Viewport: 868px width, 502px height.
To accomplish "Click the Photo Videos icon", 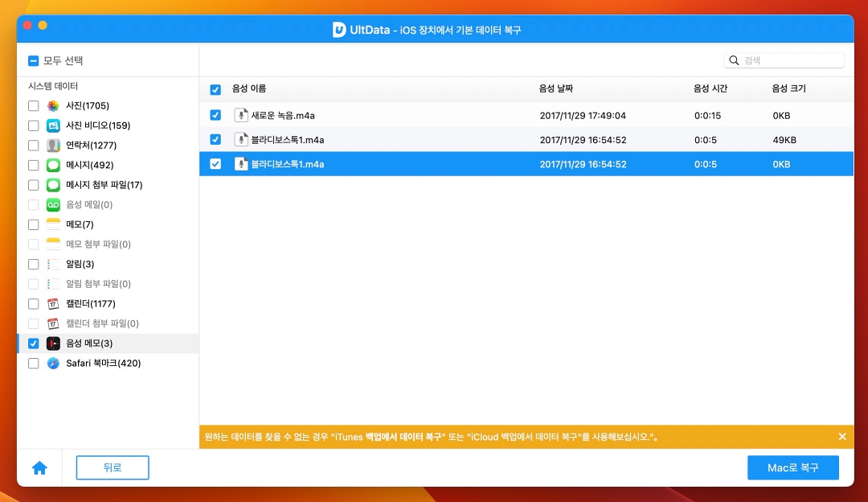I will (x=53, y=125).
